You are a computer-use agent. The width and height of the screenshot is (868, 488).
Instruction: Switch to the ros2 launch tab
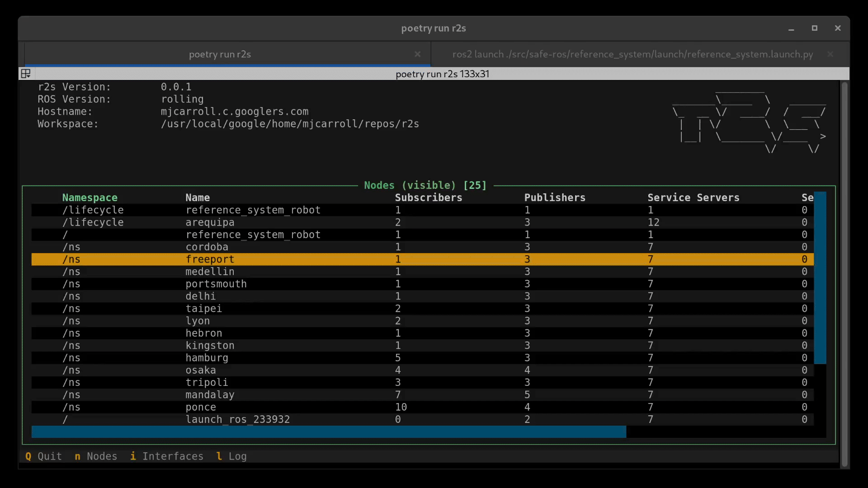632,54
